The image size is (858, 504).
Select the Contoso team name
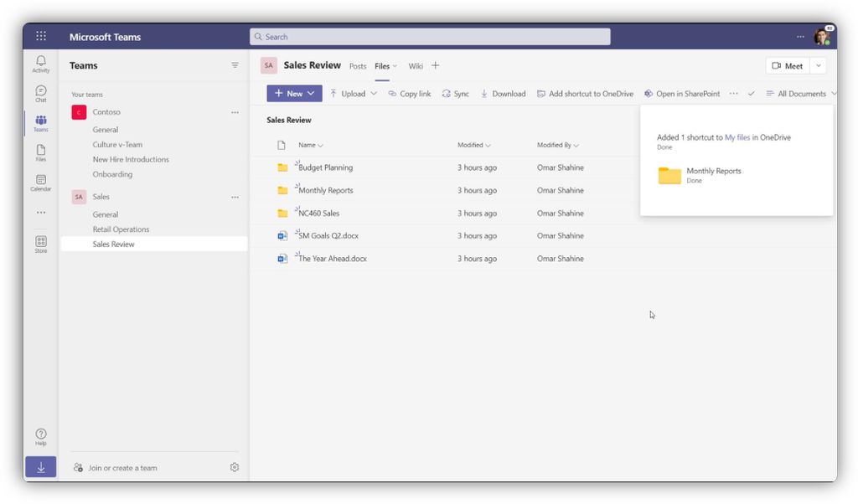click(106, 111)
